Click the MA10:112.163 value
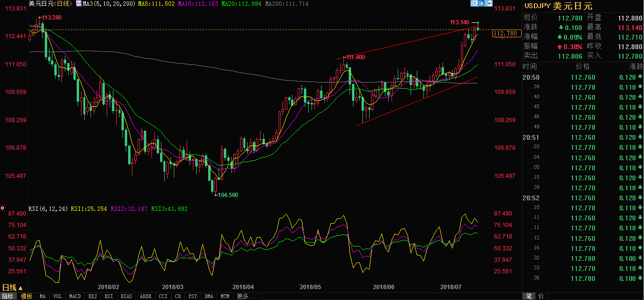Viewport: 644px width, 300px height. coord(199,4)
